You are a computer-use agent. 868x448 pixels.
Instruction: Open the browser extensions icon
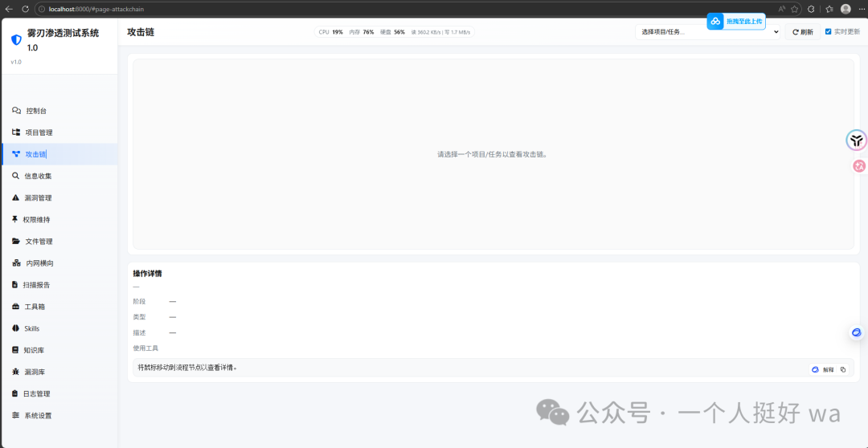tap(811, 9)
